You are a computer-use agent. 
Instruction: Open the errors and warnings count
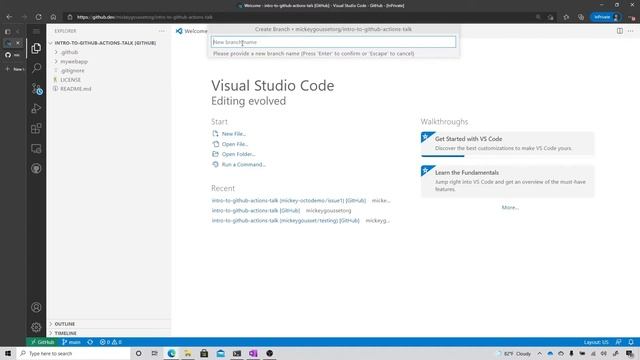(111, 342)
